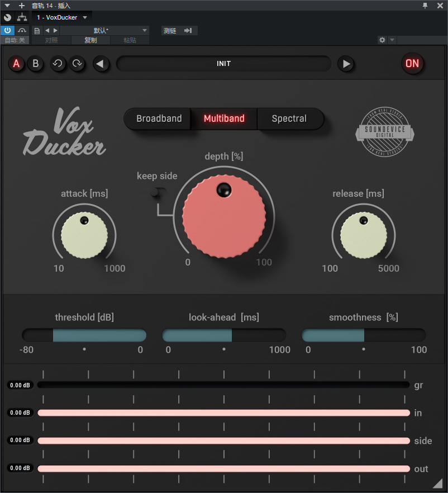Click the depth [%] label

(x=224, y=157)
